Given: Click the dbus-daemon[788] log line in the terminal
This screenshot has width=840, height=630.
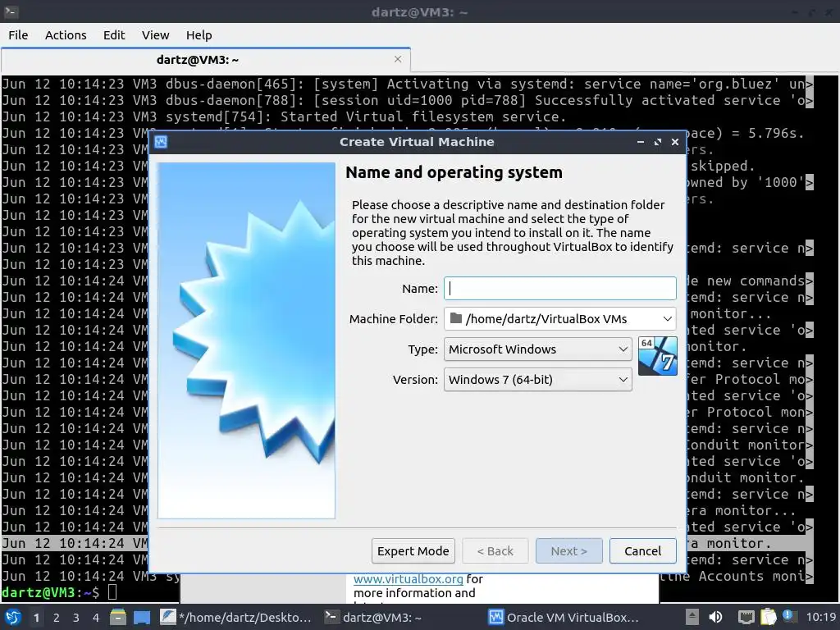Looking at the screenshot, I should point(407,100).
